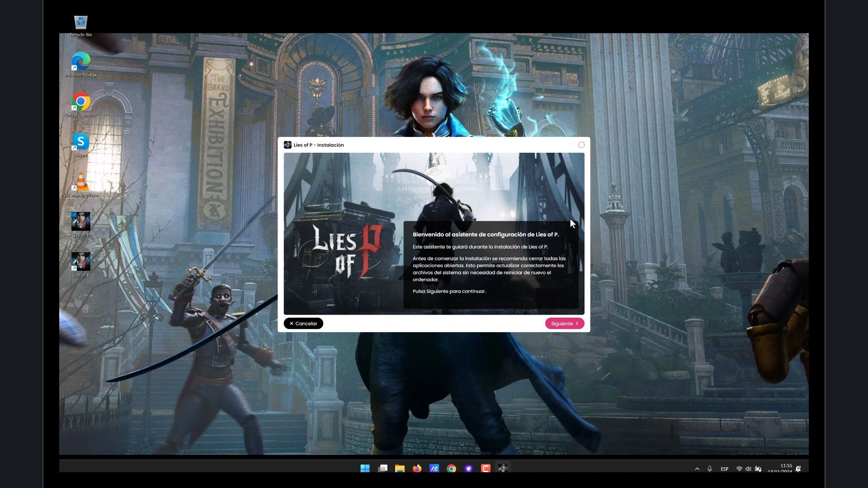Open the Skype desktop shortcut
Viewport: 868px width, 488px height.
(x=81, y=145)
